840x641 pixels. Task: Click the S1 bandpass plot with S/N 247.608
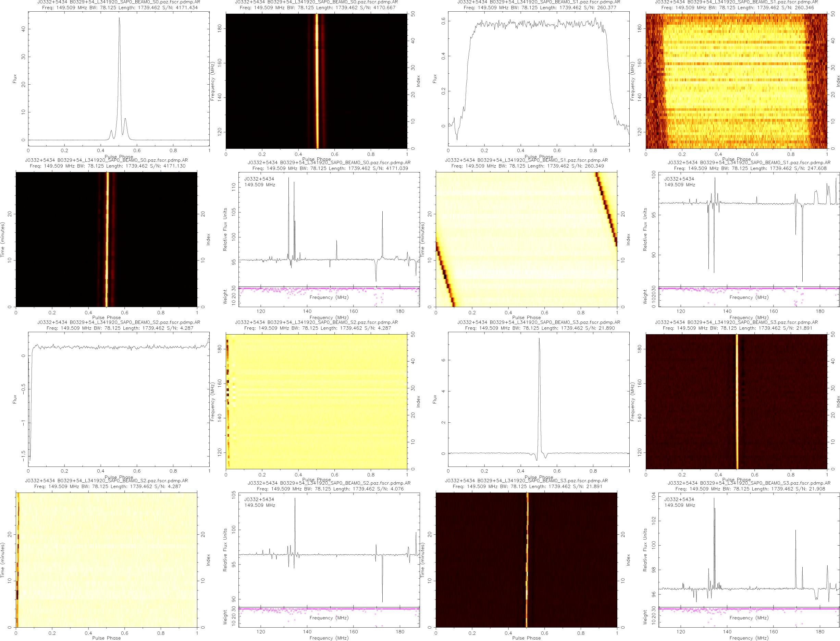[749, 229]
